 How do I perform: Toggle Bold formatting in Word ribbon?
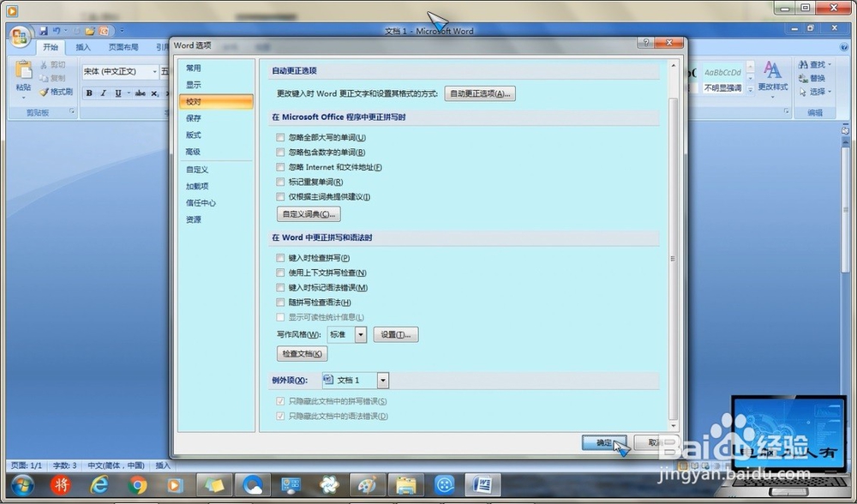pyautogui.click(x=89, y=93)
